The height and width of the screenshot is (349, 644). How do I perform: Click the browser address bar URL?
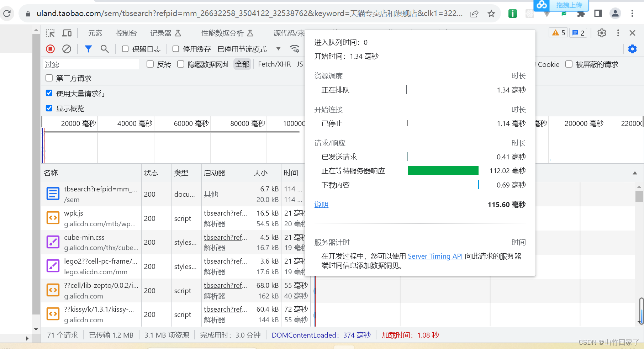(249, 14)
